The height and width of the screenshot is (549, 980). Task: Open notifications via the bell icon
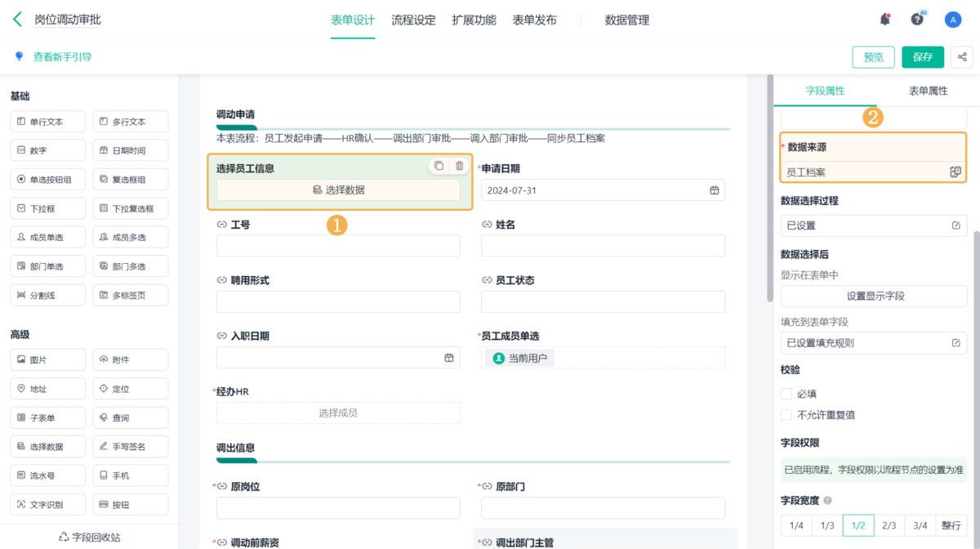tap(885, 19)
